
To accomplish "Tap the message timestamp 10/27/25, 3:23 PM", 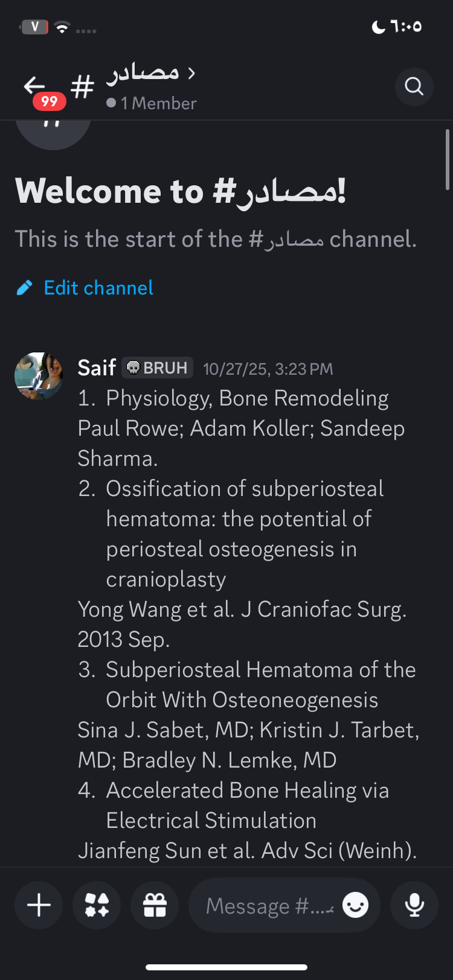I will click(268, 369).
